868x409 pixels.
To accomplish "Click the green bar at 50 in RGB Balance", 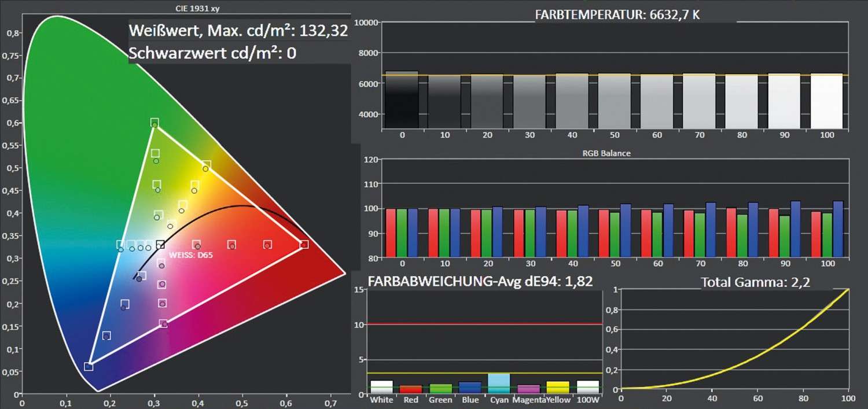I will 614,234.
